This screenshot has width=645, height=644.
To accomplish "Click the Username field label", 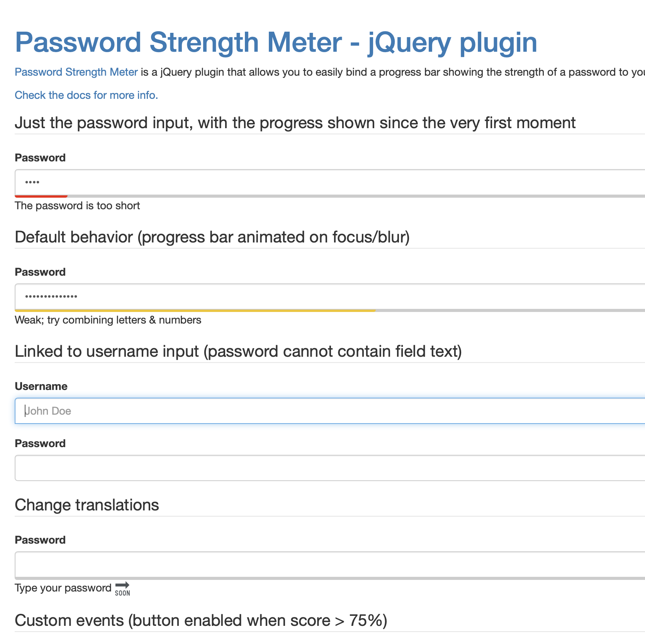I will pyautogui.click(x=41, y=386).
